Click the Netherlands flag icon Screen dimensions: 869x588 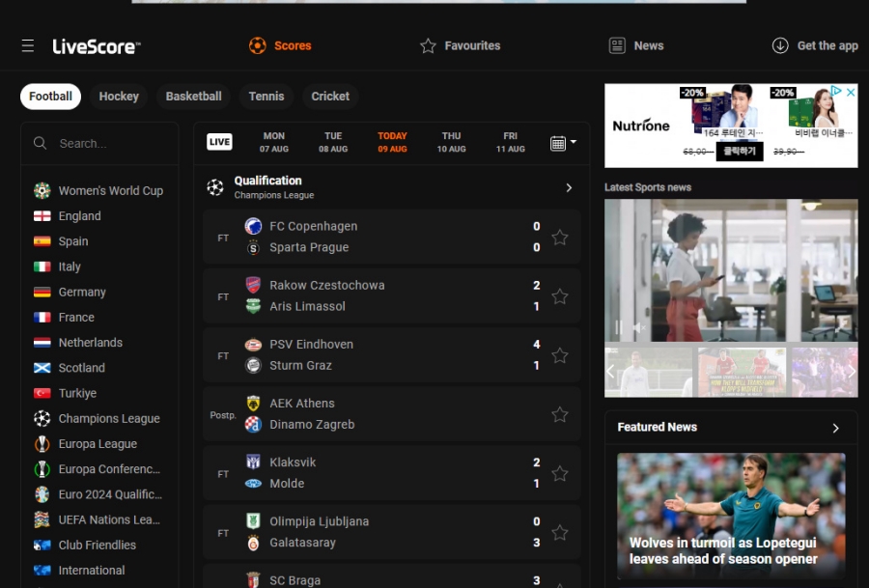[x=42, y=343]
